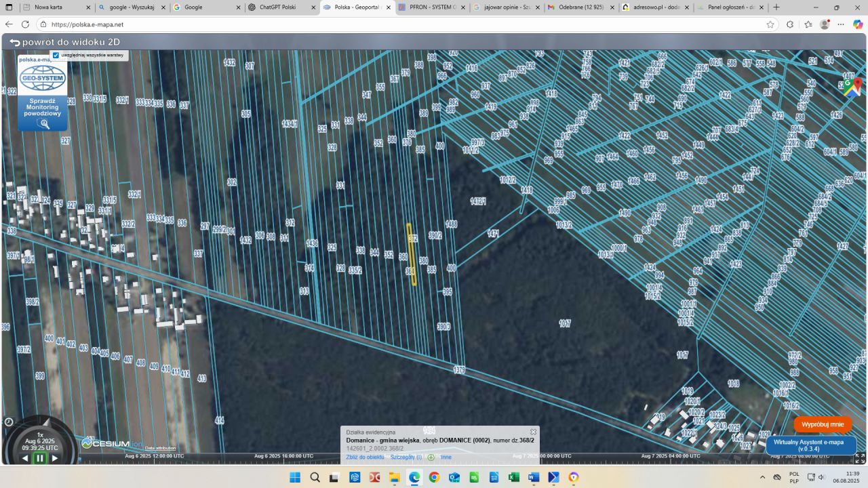Click the flood monitoring magnifier icon
Image resolution: width=868 pixels, height=488 pixels.
coord(43,124)
